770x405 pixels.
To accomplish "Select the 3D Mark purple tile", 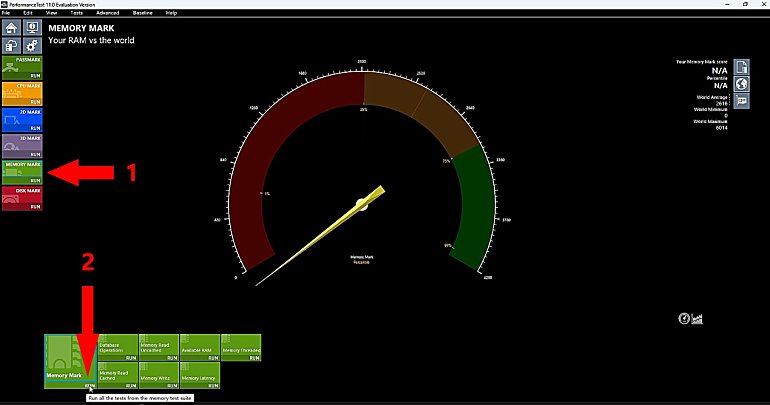I will [22, 146].
